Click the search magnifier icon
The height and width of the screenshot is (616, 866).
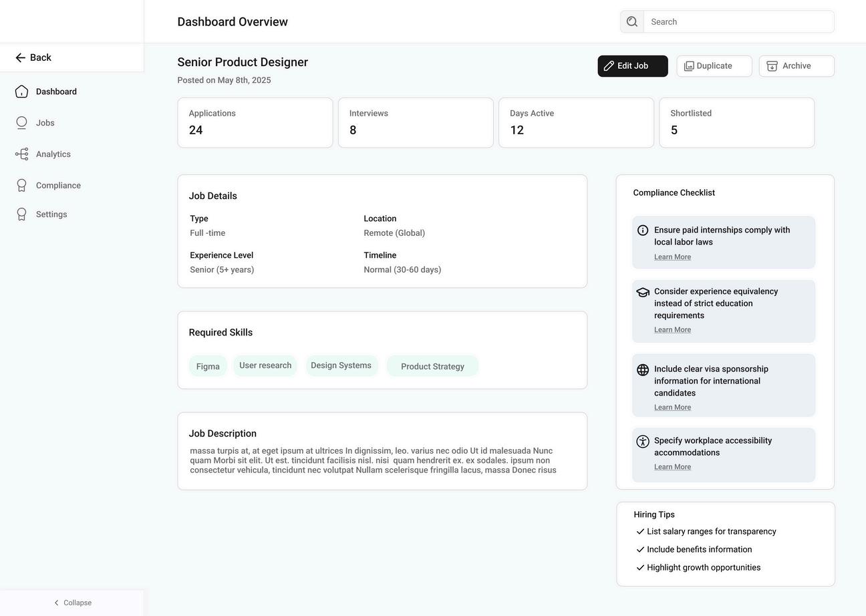pos(632,22)
